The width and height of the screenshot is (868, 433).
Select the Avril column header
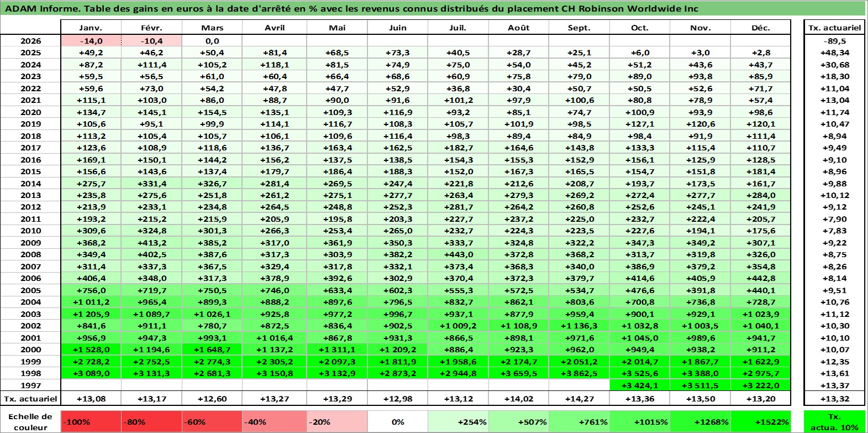pyautogui.click(x=274, y=28)
